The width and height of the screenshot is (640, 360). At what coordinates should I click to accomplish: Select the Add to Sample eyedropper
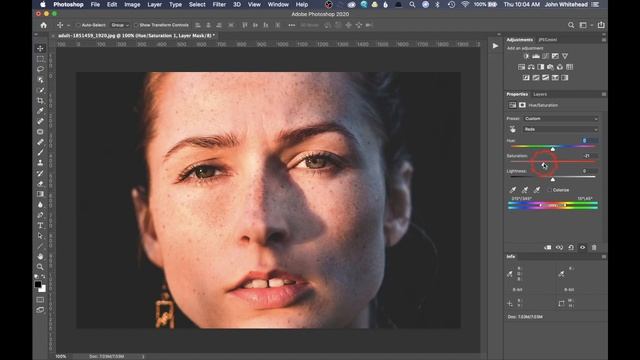[525, 190]
